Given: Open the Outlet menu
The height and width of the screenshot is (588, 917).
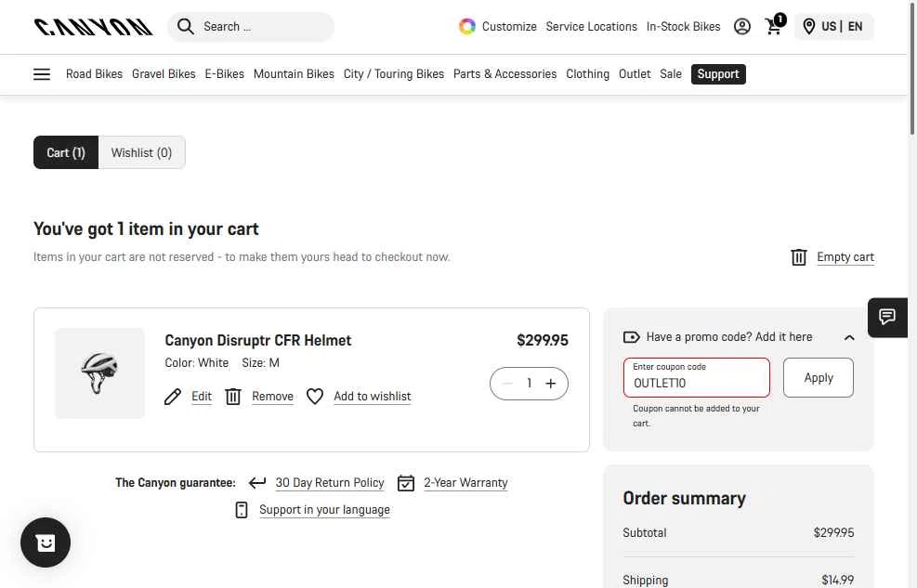Looking at the screenshot, I should (635, 74).
